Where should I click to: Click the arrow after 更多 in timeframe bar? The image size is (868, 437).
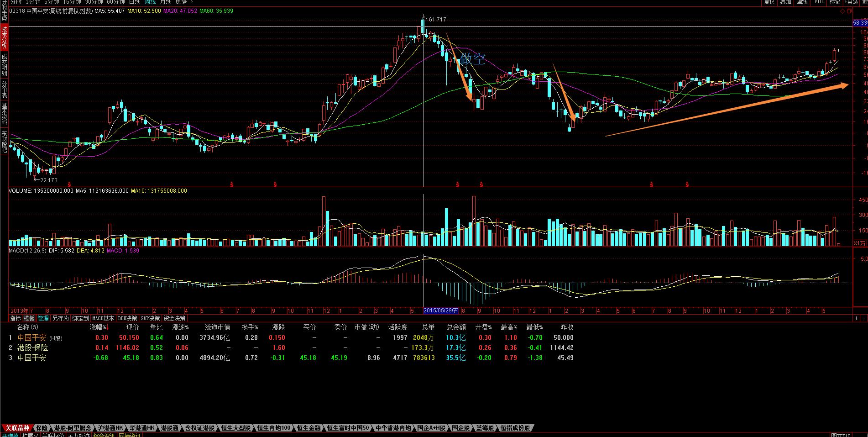(x=192, y=2)
